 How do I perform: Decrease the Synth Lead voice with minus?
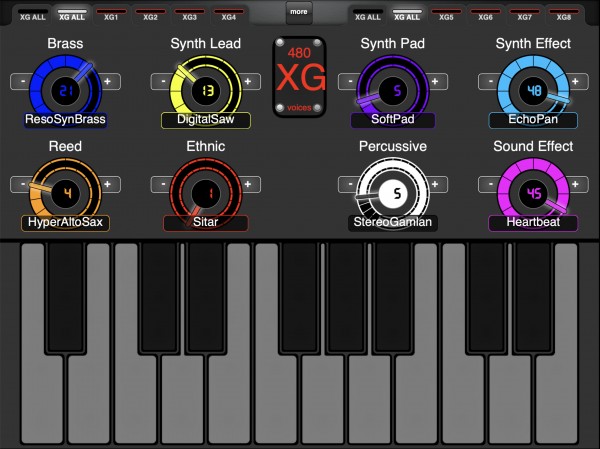point(163,82)
